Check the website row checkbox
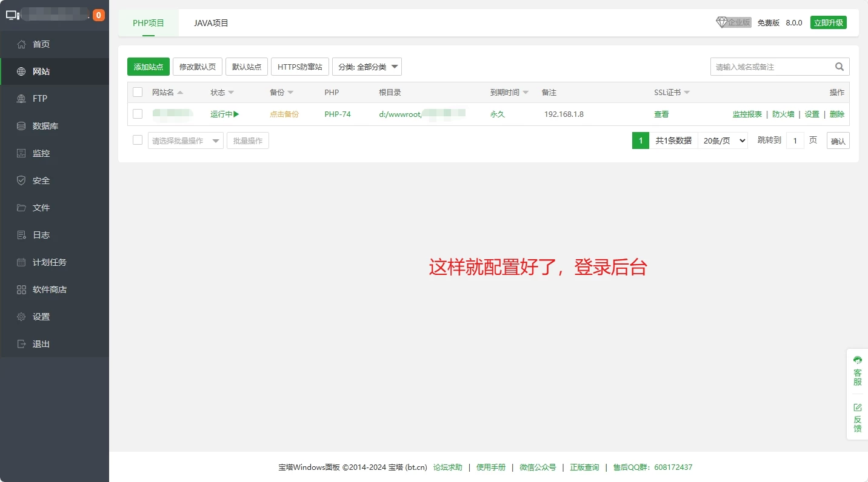The image size is (868, 482). (138, 114)
